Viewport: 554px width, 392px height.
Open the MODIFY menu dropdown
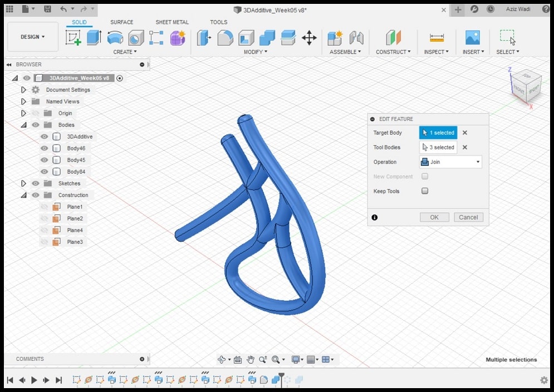pos(256,52)
